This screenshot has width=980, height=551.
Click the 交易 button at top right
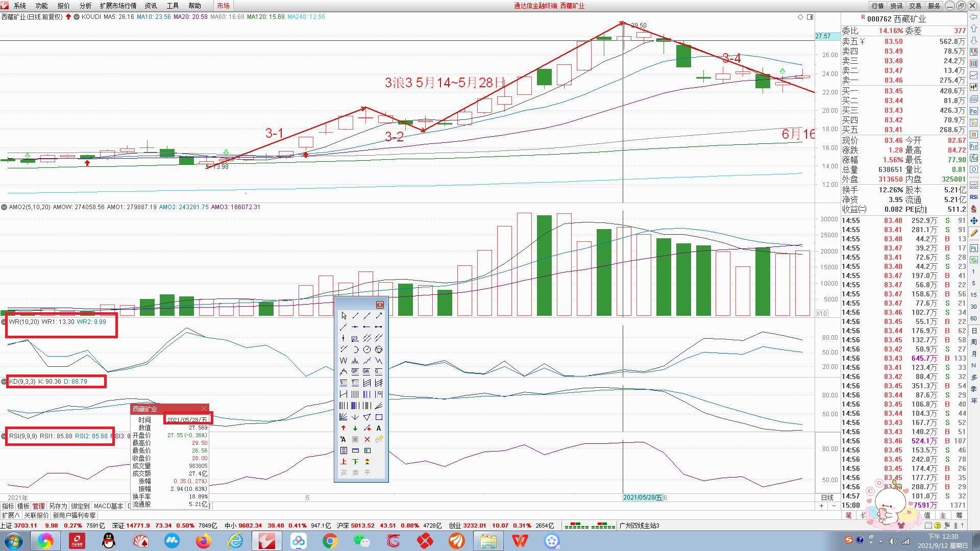pyautogui.click(x=915, y=6)
